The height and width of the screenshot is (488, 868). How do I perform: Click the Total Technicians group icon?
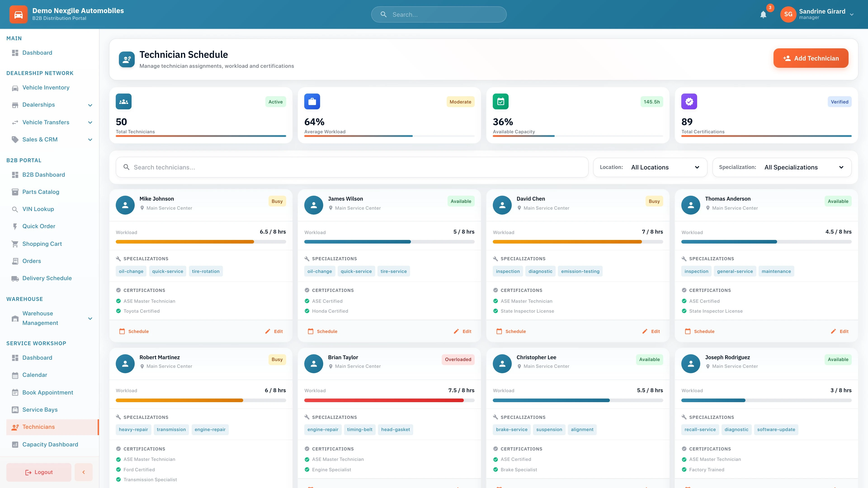124,101
